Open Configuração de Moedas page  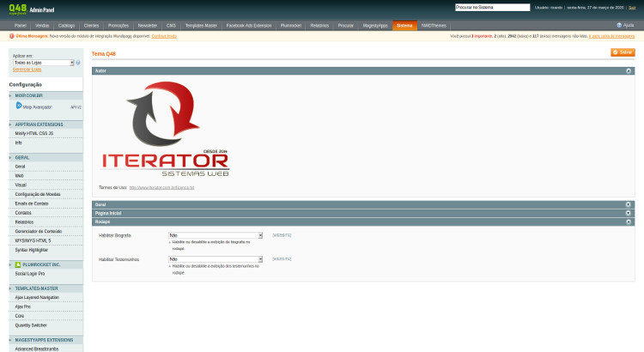click(x=38, y=194)
